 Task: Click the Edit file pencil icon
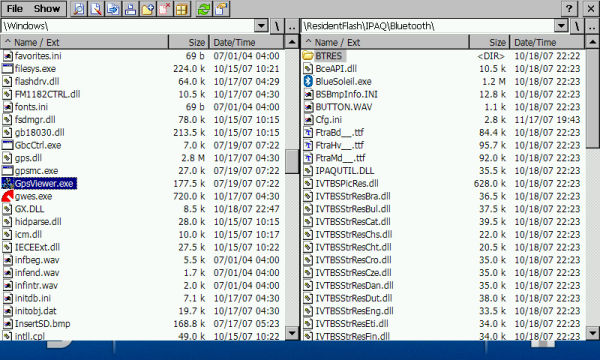96,9
